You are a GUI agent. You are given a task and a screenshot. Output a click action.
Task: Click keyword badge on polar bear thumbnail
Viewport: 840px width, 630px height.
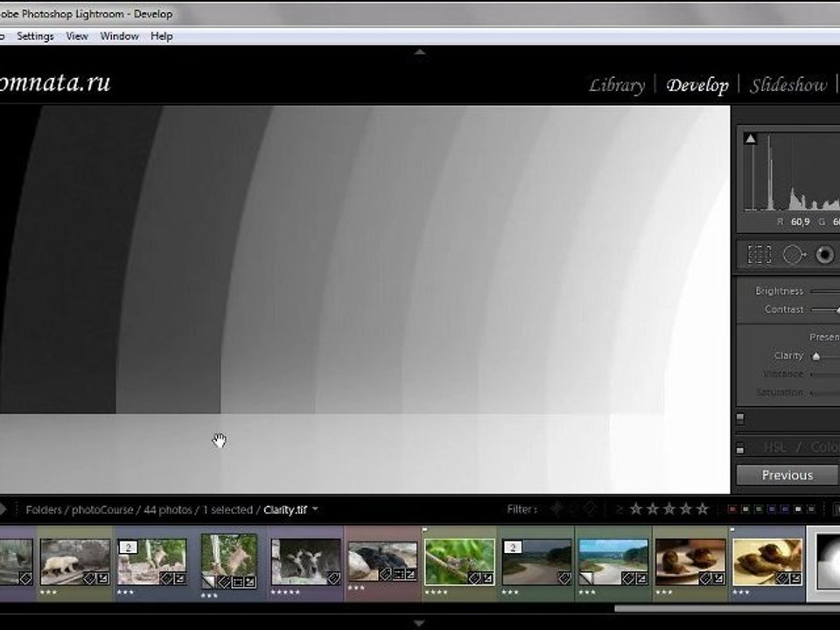pyautogui.click(x=90, y=578)
